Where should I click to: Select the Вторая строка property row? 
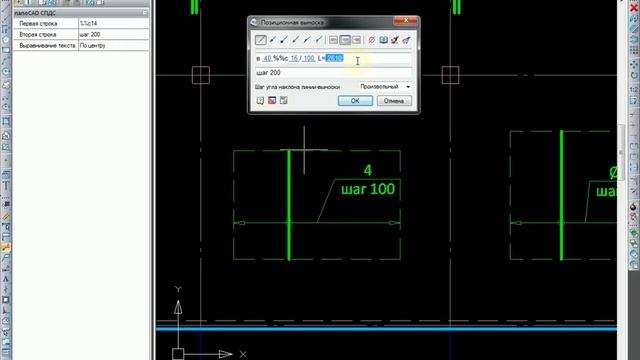(x=81, y=35)
